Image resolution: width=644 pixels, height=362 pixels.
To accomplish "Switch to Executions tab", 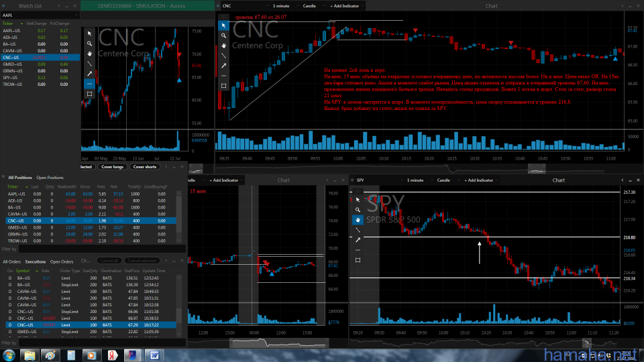I will (x=36, y=262).
